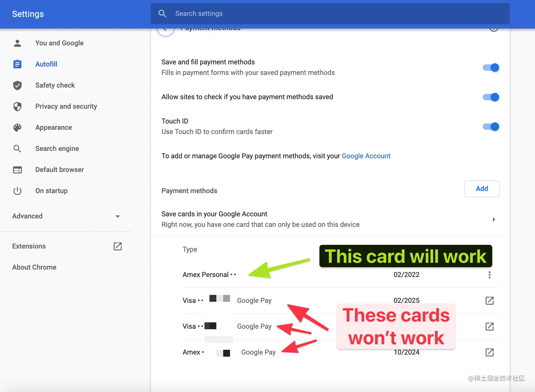Click the search magnifier icon in settings bar
Screen dimensions: 535x392
(162, 13)
